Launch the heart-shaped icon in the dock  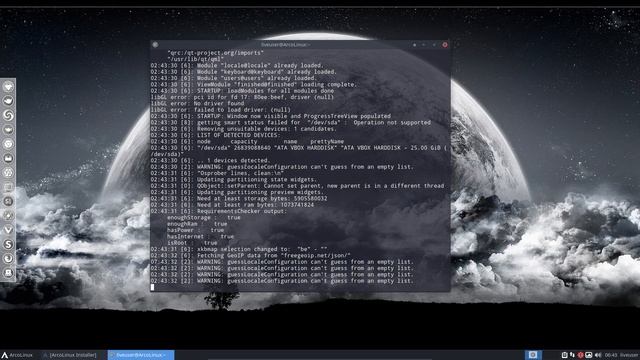point(8,87)
